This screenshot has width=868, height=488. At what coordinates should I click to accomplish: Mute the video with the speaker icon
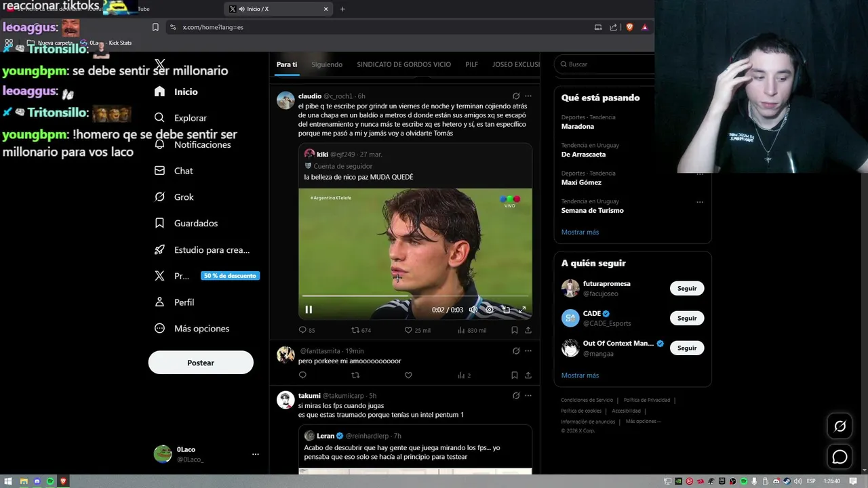[x=473, y=310]
